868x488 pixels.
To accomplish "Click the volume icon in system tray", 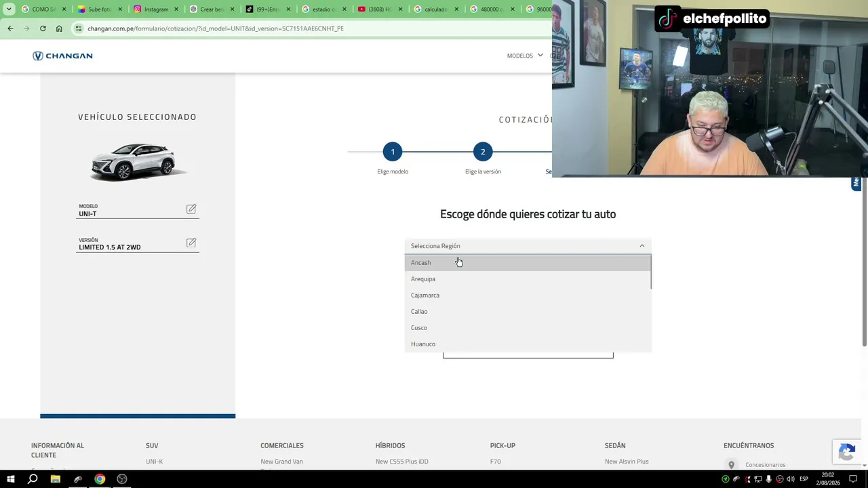I will 790,479.
